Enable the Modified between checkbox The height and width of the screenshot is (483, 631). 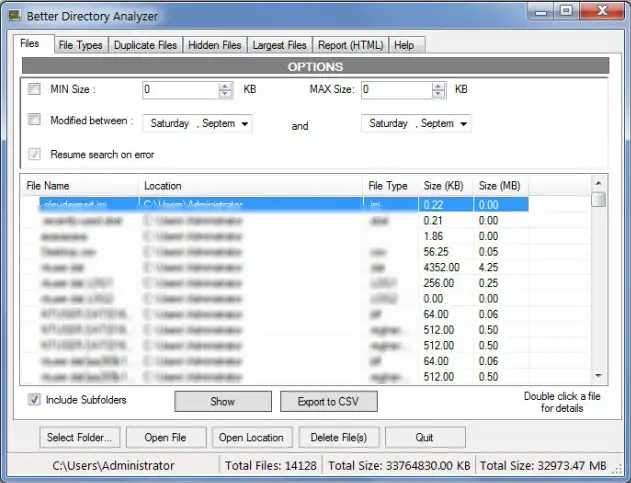34,119
